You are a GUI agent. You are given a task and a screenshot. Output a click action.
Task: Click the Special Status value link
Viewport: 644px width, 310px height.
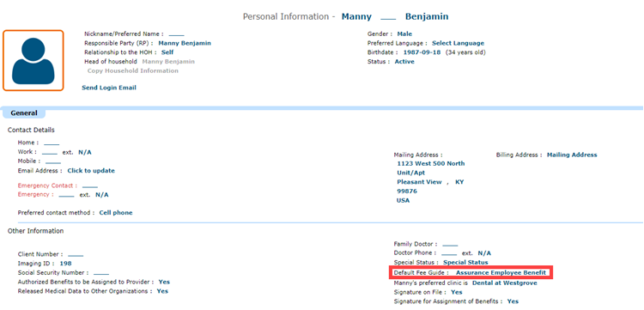pyautogui.click(x=465, y=263)
